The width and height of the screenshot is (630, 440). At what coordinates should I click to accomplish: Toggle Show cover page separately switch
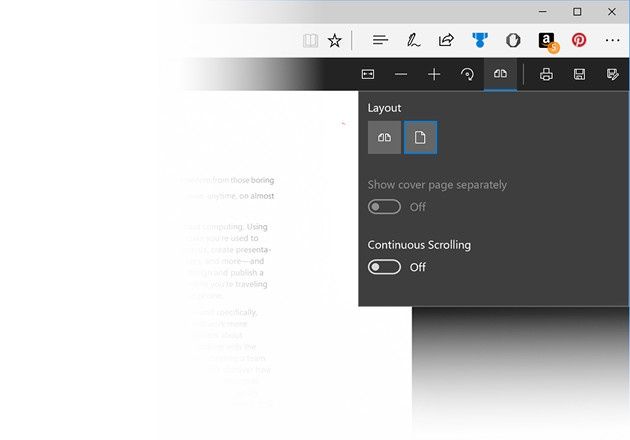384,207
